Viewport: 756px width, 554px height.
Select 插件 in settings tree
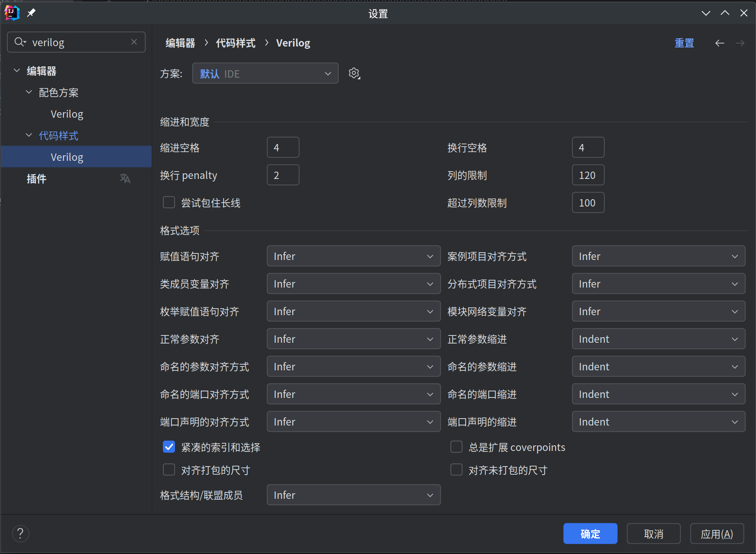pos(37,178)
